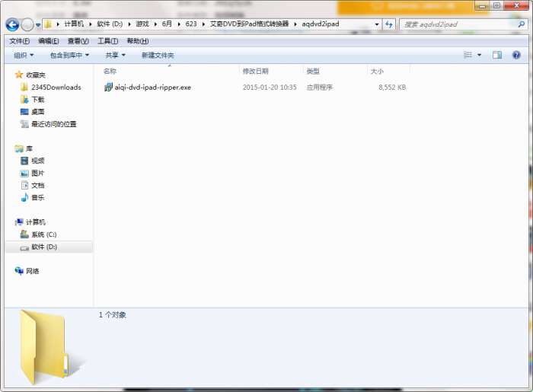Open the 文档 library
The width and height of the screenshot is (533, 392).
point(38,186)
